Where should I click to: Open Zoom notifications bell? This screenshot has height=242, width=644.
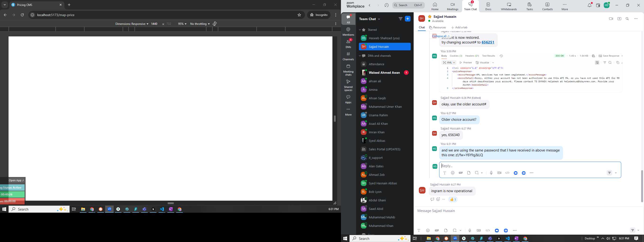pyautogui.click(x=590, y=5)
